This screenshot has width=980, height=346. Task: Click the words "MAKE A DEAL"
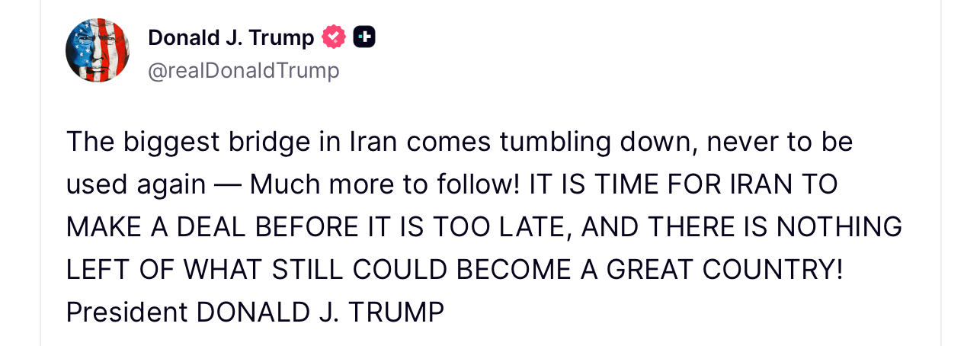[156, 227]
